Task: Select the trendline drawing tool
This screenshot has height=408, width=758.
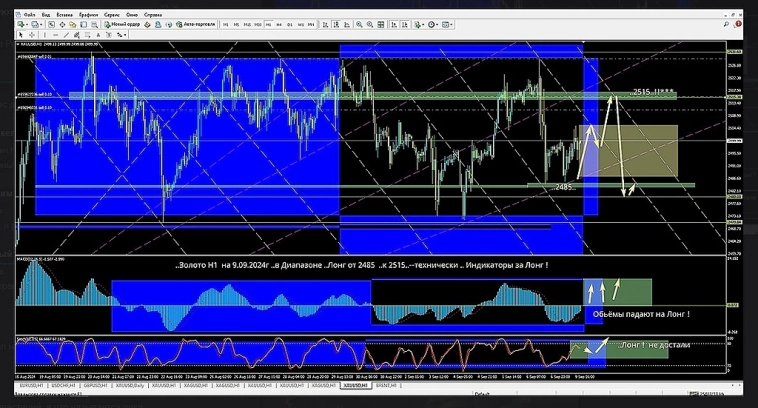Action: pyautogui.click(x=66, y=35)
